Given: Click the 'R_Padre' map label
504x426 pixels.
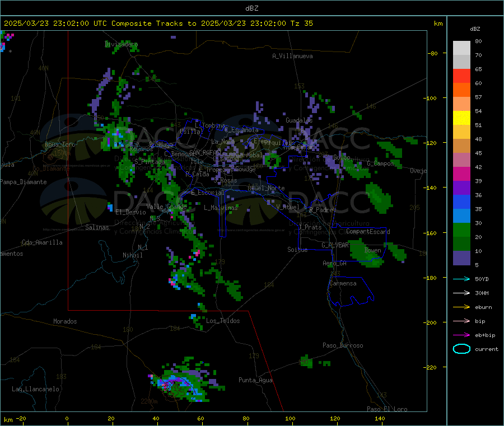Looking at the screenshot, I should coord(321,210).
